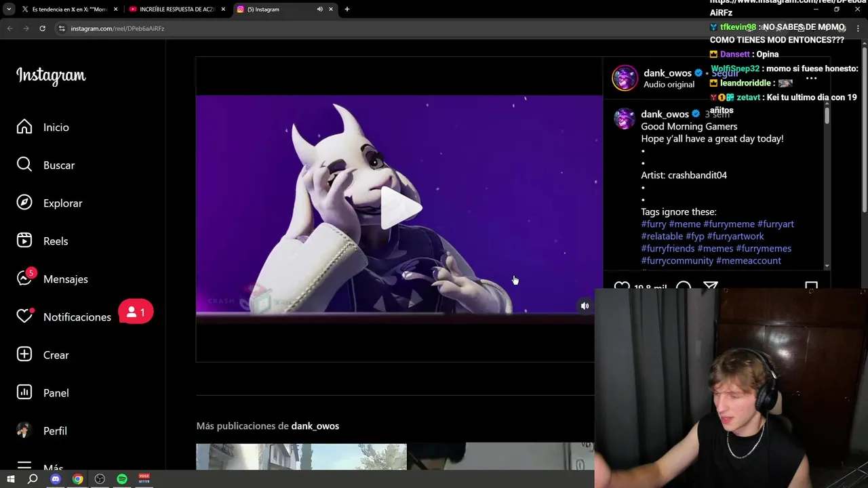Open hashtag #furrymemes
868x488 pixels.
(x=764, y=249)
